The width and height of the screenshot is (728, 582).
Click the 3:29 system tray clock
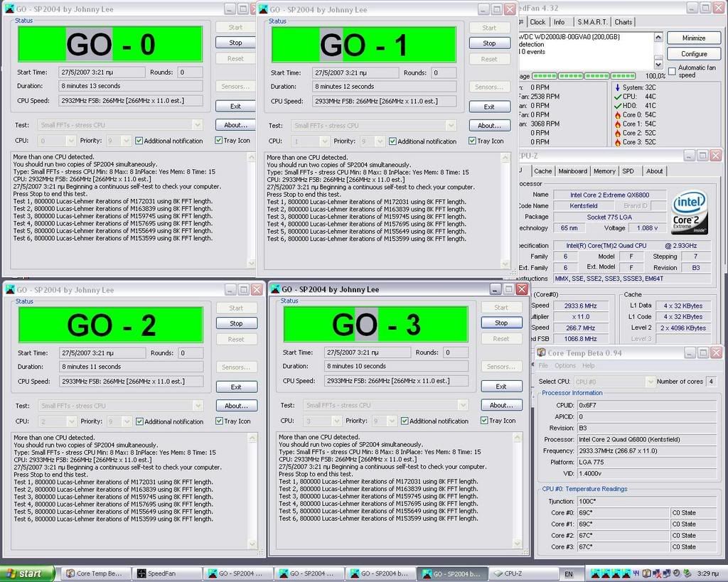click(x=709, y=574)
